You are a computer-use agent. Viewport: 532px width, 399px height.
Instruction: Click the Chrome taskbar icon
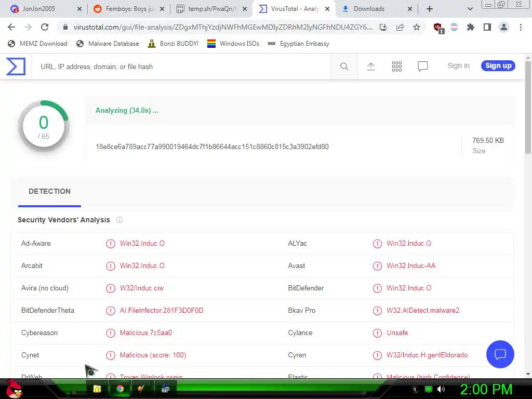(120, 389)
